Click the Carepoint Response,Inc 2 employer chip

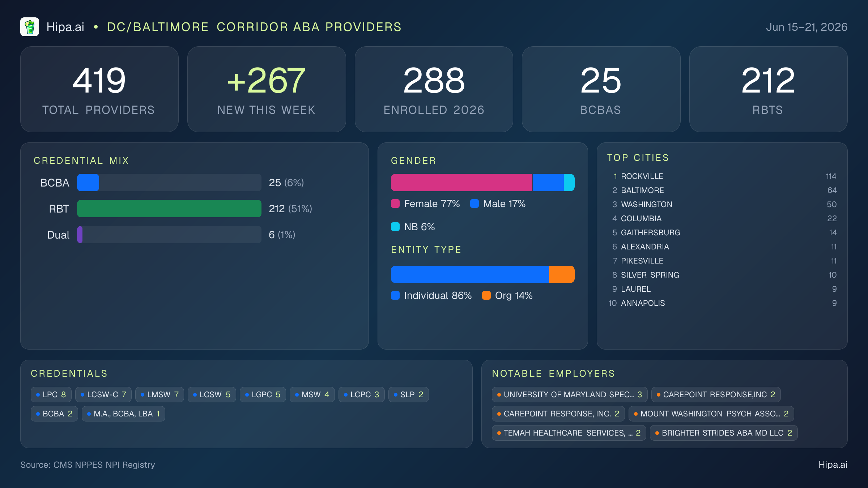[716, 394]
